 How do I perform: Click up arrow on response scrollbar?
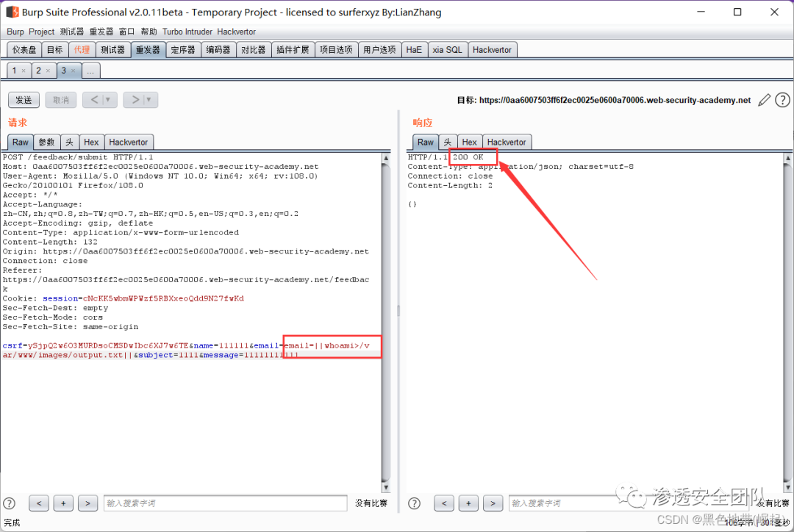788,158
